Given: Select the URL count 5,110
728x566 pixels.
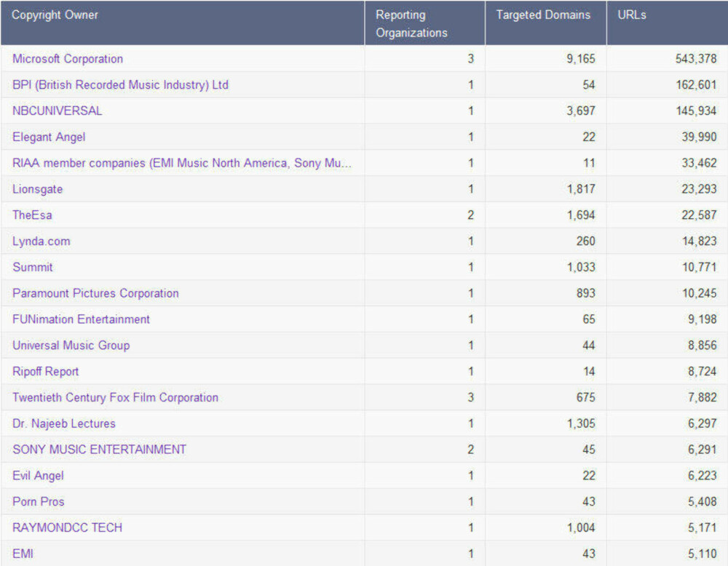Looking at the screenshot, I should click(703, 554).
